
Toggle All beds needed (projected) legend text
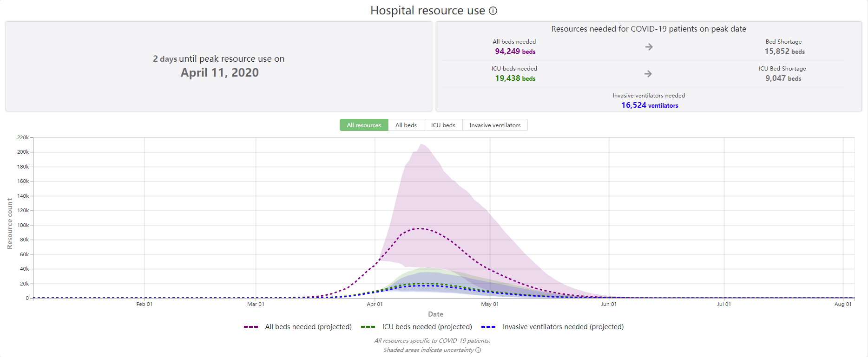308,327
